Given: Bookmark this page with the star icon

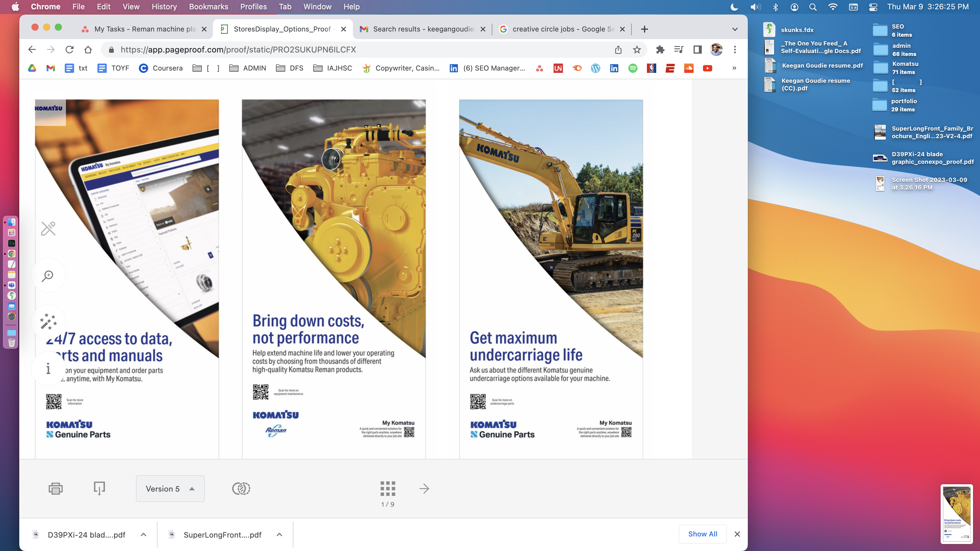Looking at the screenshot, I should [637, 50].
